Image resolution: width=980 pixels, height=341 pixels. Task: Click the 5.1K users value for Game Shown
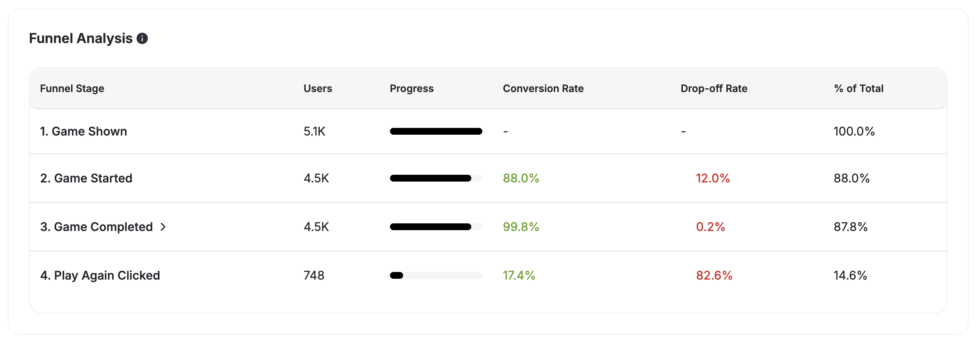pos(314,131)
